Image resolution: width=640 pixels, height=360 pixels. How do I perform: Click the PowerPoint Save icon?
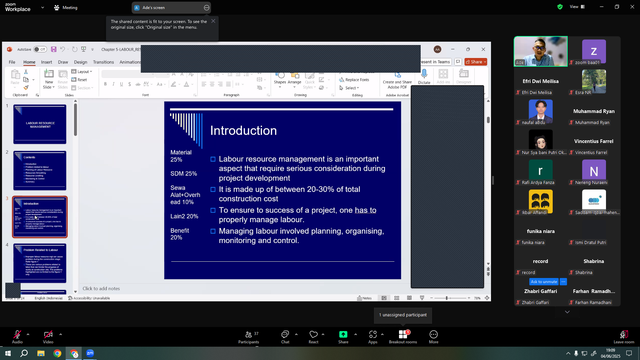(x=53, y=49)
